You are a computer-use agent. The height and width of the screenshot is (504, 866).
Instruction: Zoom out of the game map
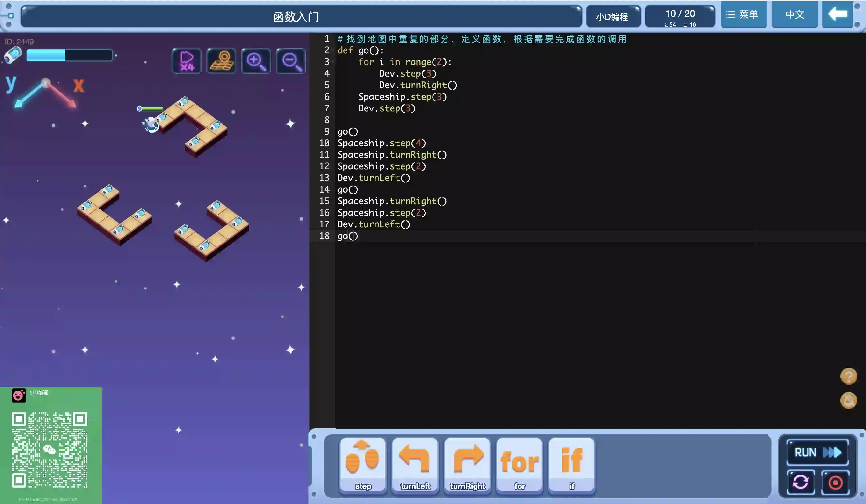291,61
